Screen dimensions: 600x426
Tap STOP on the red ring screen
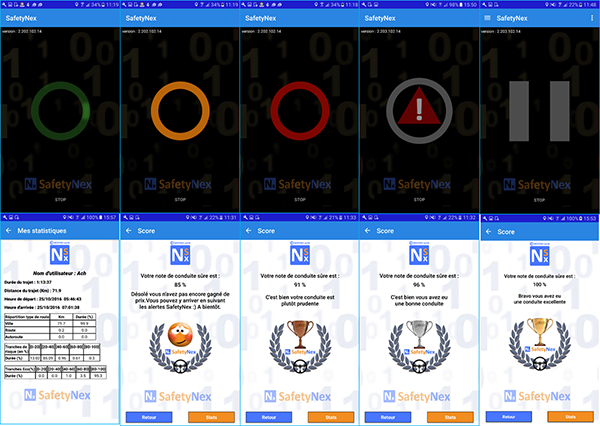coord(300,199)
